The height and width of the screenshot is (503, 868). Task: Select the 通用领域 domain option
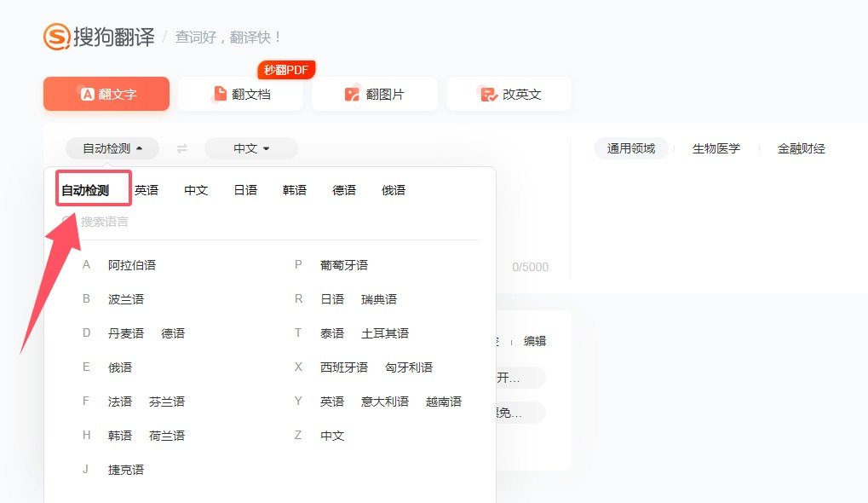point(631,148)
